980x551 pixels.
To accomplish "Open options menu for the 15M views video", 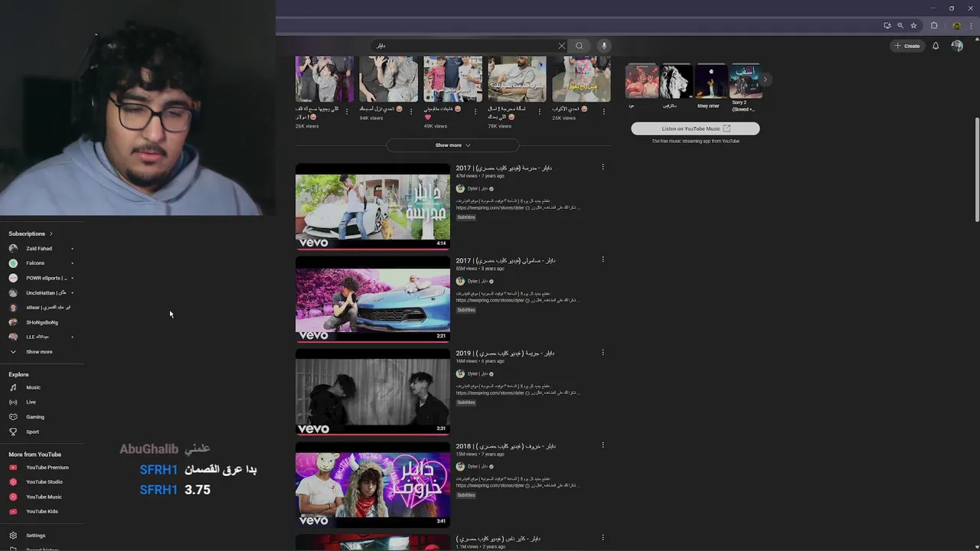I will 603,445.
